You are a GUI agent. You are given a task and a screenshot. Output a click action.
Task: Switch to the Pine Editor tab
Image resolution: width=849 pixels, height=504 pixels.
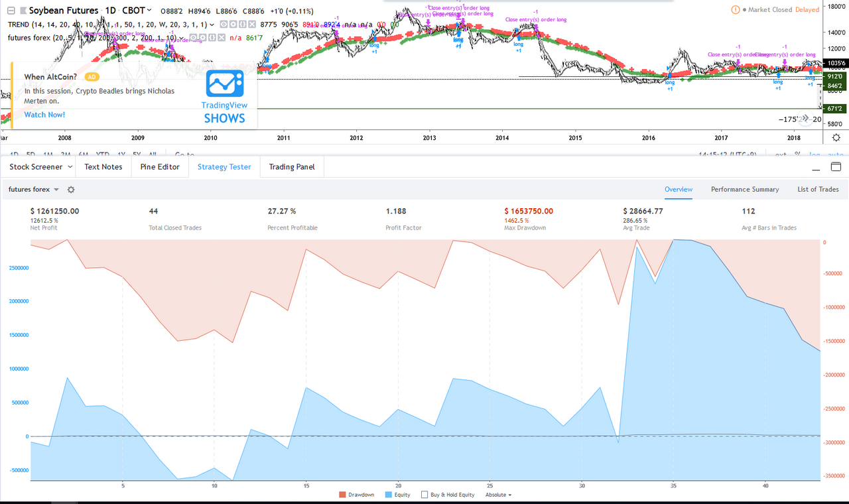(x=160, y=167)
